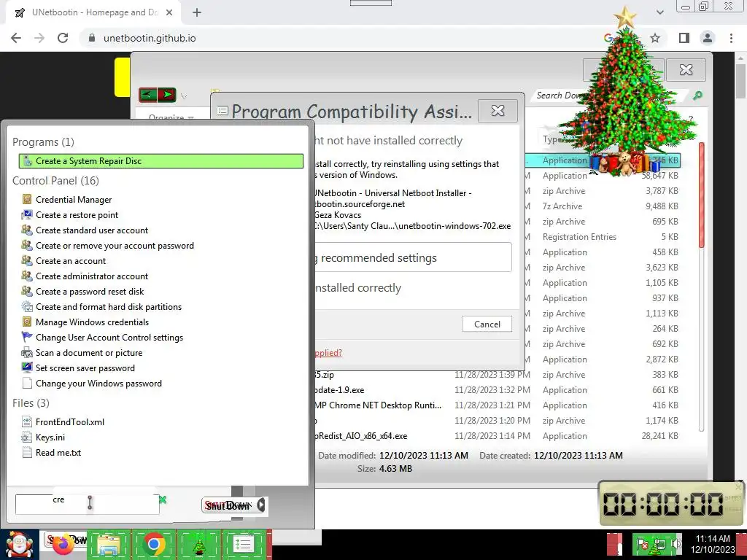Screen dimensions: 747x560
Task: Reload the page in Chrome
Action: (63, 38)
